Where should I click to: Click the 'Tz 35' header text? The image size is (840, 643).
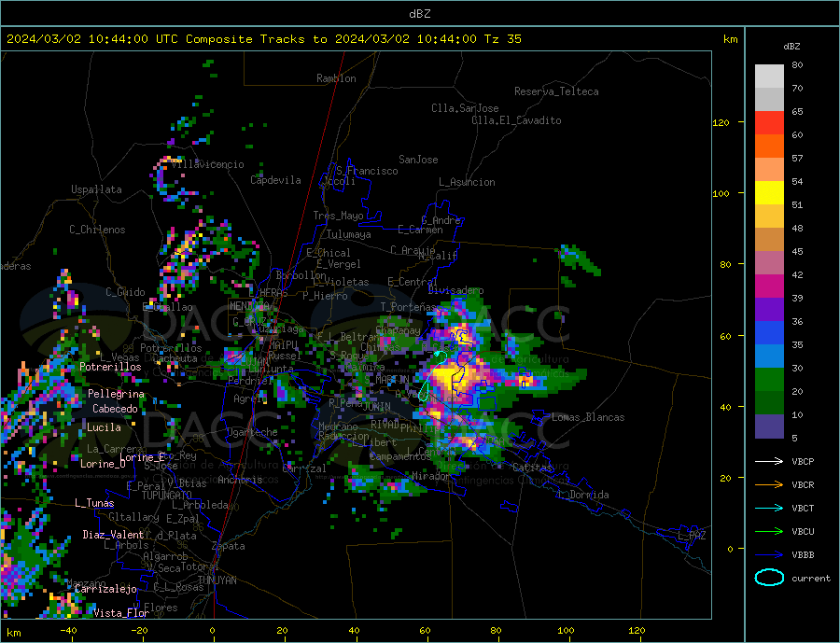[502, 39]
